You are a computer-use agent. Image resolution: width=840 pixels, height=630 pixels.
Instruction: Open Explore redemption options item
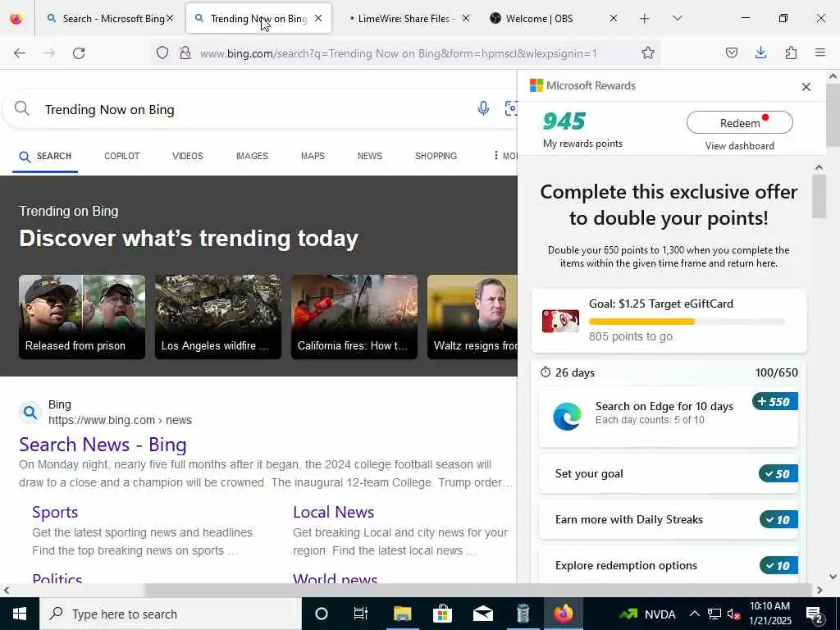(668, 565)
